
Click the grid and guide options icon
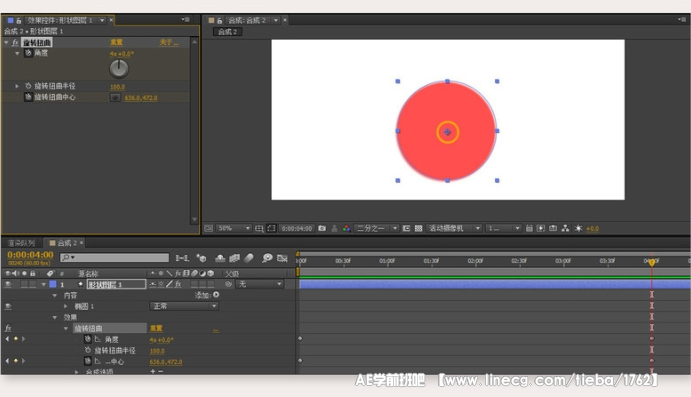259,228
